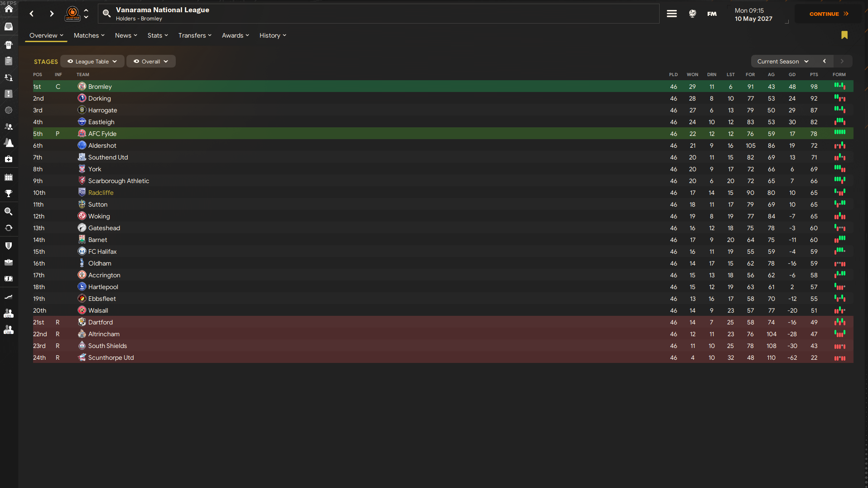868x488 pixels.
Task: Open the Tactics board icon
Action: [x=9, y=94]
